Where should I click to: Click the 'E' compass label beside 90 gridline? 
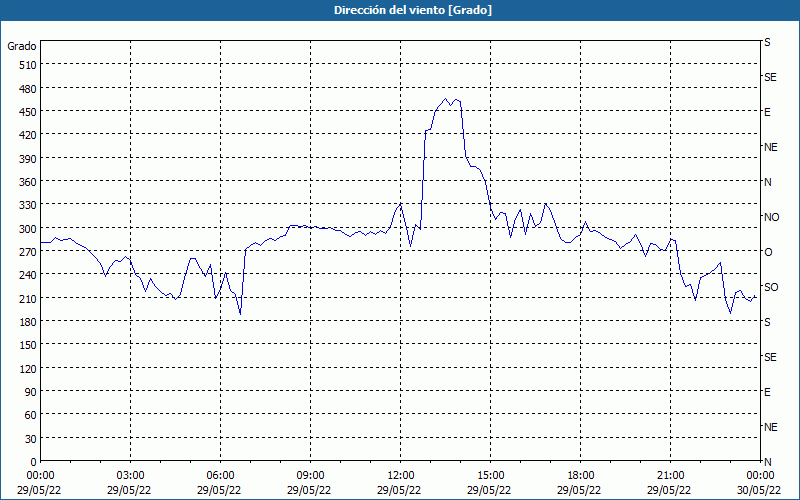[x=767, y=392]
